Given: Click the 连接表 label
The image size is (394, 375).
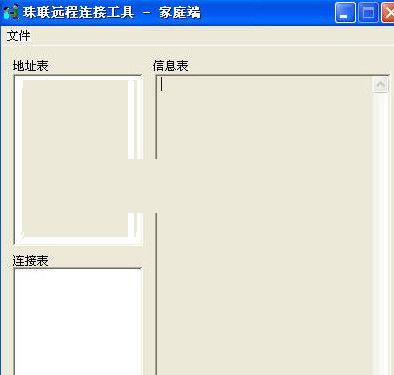Looking at the screenshot, I should pos(31,260).
